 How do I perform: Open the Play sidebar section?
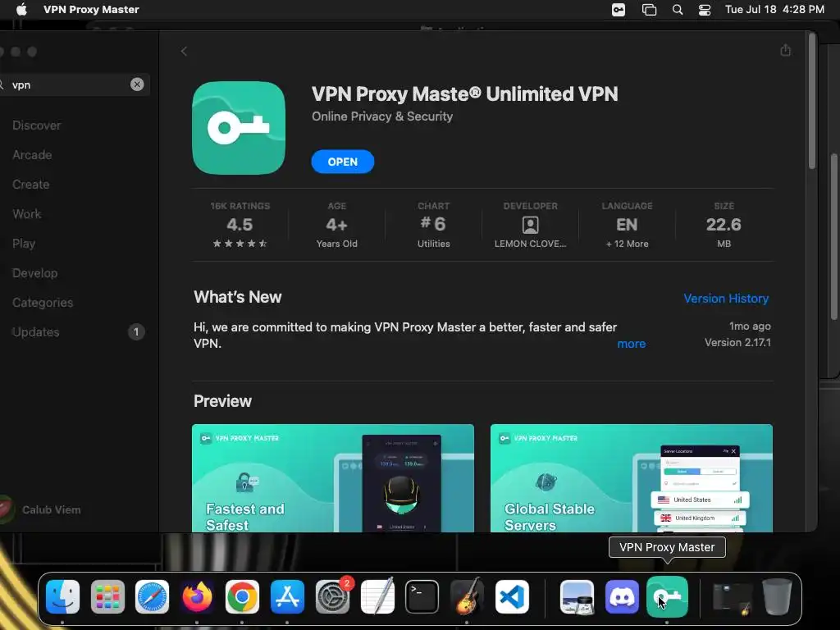(x=24, y=243)
